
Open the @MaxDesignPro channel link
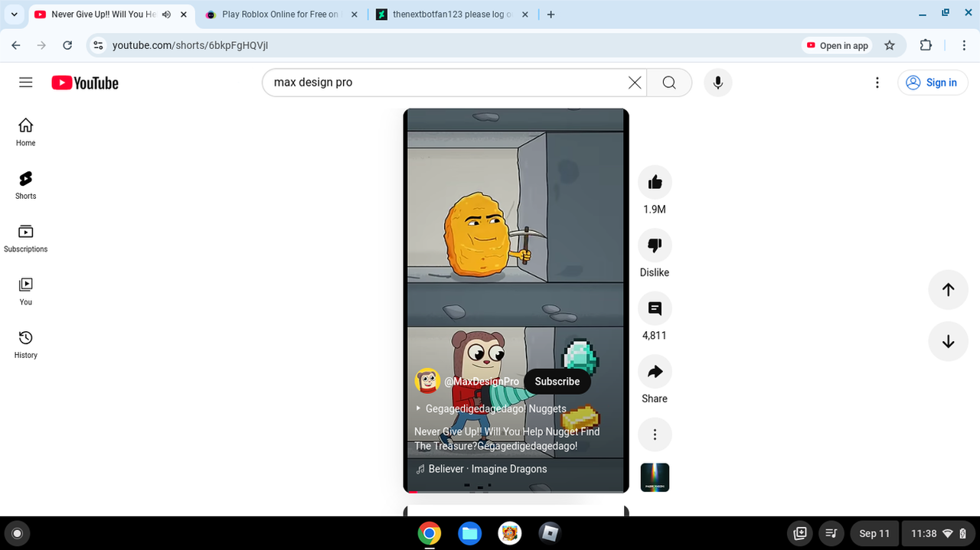(482, 381)
